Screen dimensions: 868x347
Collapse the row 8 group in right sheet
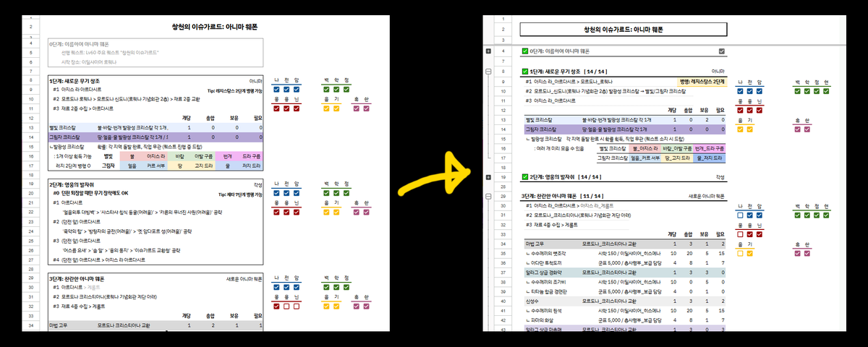coord(488,72)
